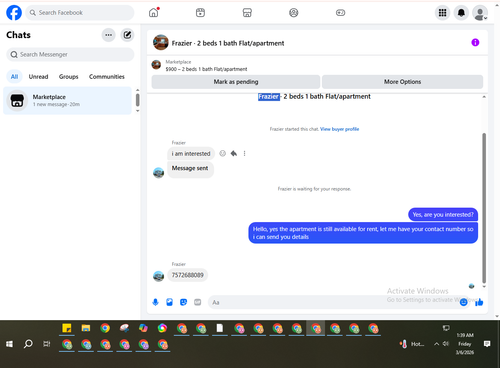Open the Marketplace icon in top navigation
Screen dimensions: 500x368
pyautogui.click(x=247, y=13)
